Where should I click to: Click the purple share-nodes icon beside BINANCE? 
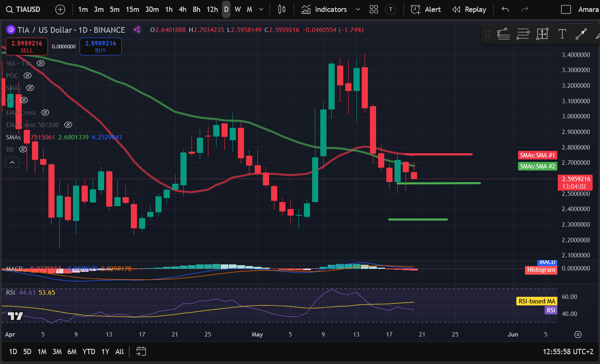137,30
